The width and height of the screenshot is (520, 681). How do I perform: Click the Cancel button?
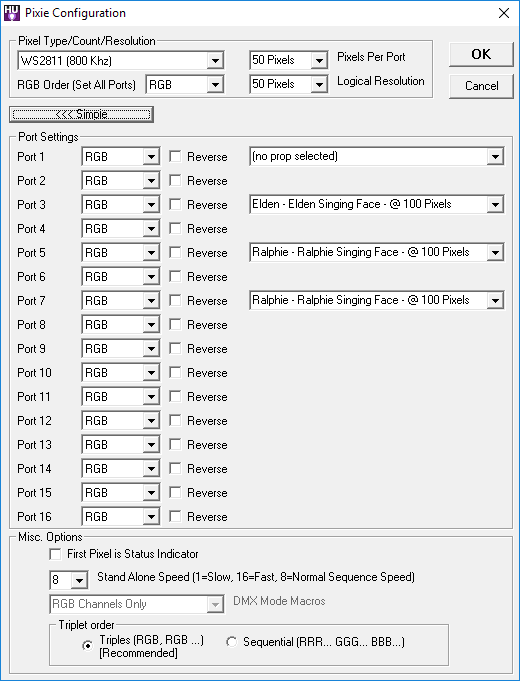481,86
